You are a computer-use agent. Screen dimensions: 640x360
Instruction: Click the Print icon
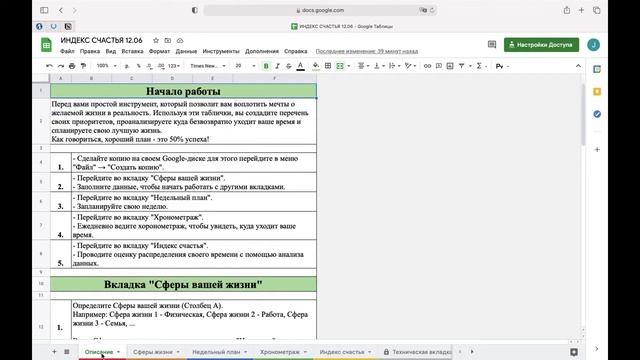72,66
